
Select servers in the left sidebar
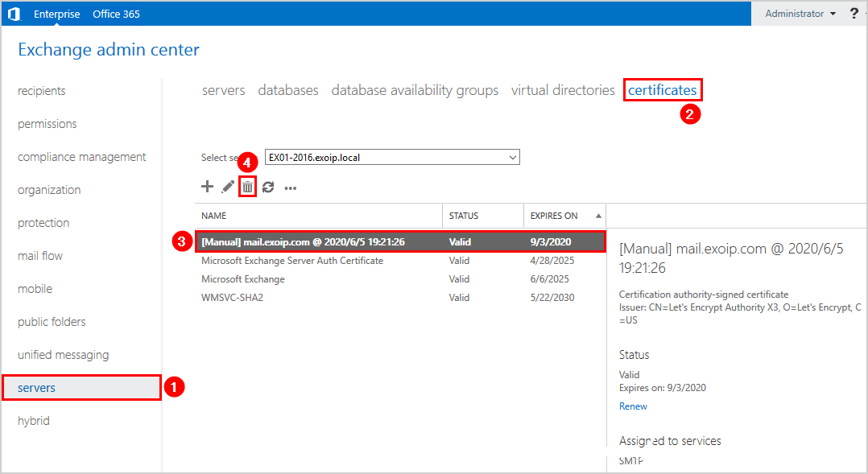pos(81,388)
